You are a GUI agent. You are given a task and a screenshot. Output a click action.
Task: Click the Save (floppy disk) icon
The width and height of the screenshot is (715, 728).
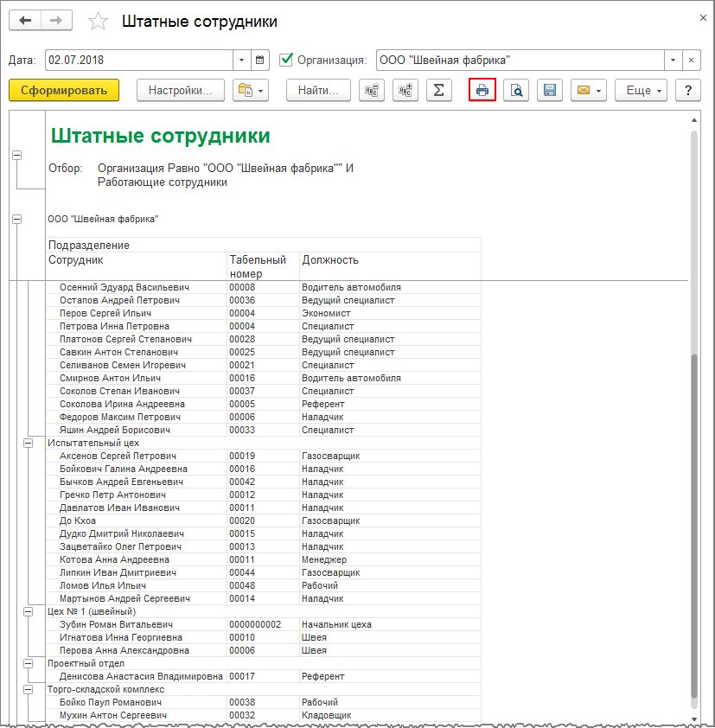pos(548,90)
